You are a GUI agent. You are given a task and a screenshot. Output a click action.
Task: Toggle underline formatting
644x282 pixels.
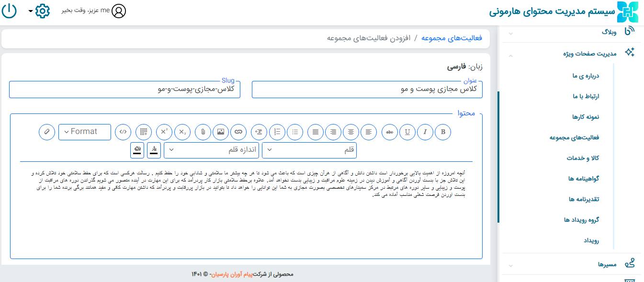[x=407, y=132]
